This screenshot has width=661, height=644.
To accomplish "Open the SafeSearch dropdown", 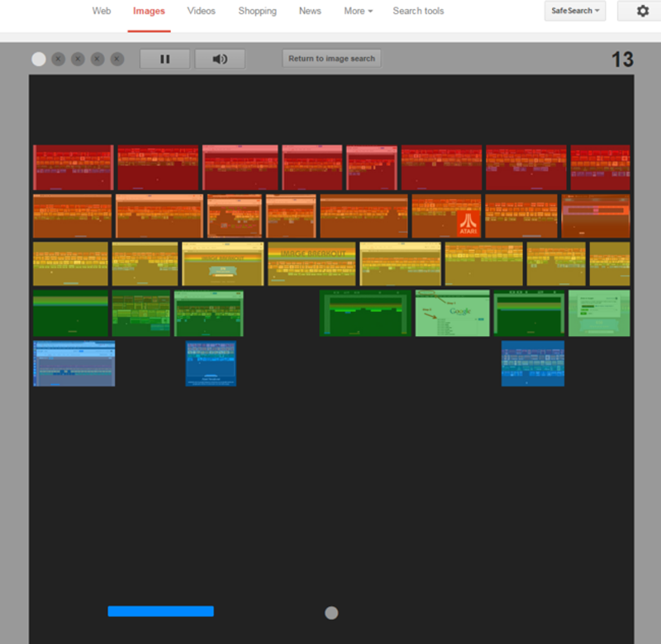I will [575, 11].
